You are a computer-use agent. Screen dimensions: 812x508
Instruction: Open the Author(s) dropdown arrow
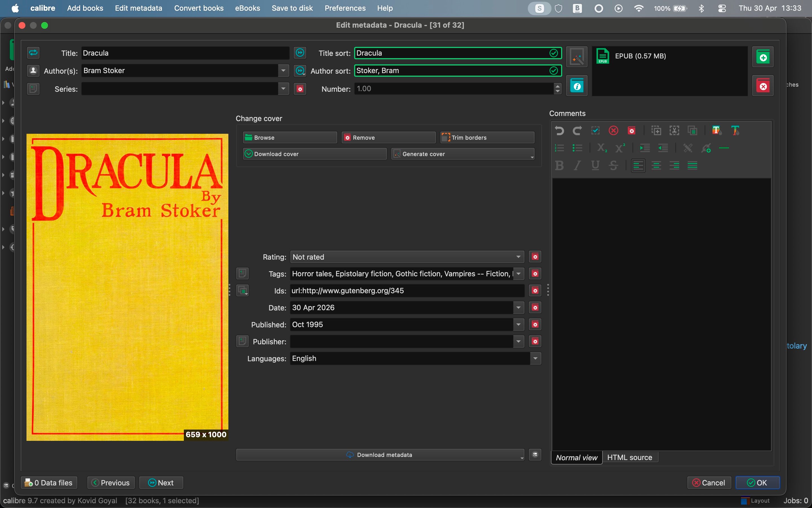point(283,71)
